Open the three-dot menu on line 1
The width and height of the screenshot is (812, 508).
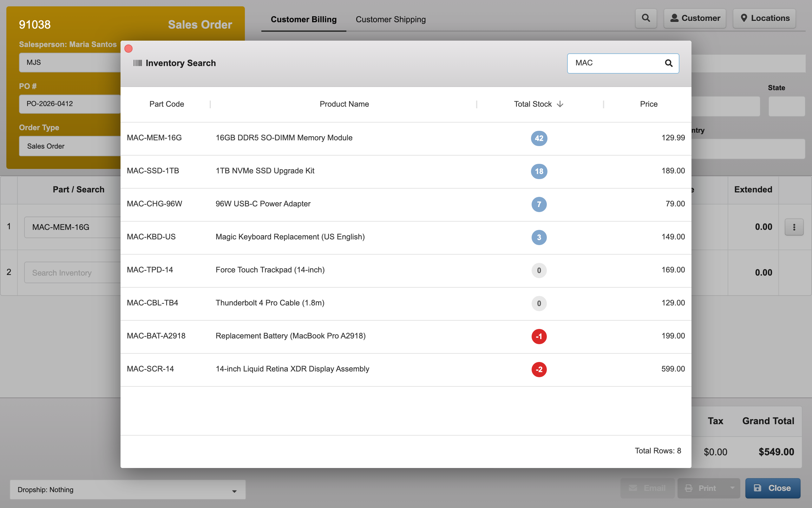[794, 227]
